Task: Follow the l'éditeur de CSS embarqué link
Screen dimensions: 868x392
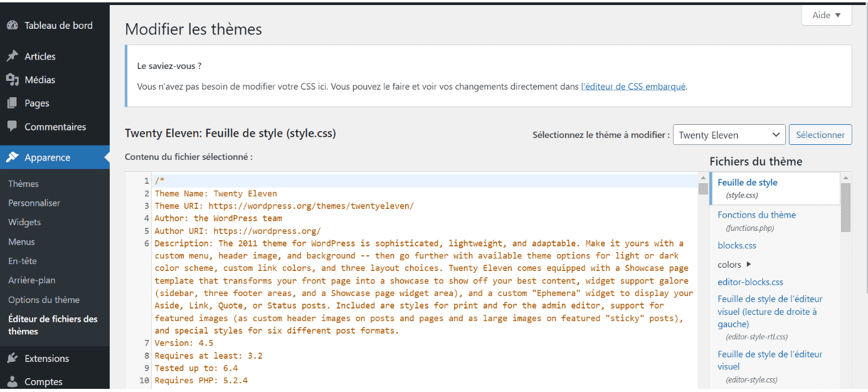Action: click(633, 87)
